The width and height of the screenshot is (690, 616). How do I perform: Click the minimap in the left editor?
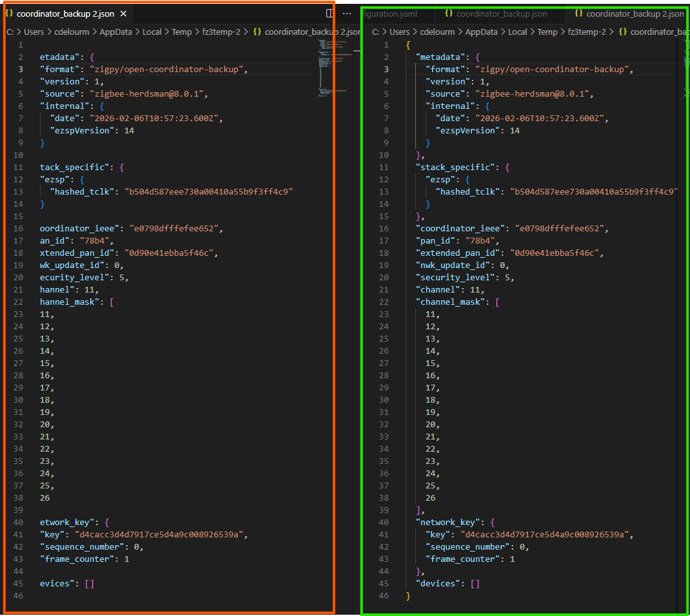click(332, 64)
